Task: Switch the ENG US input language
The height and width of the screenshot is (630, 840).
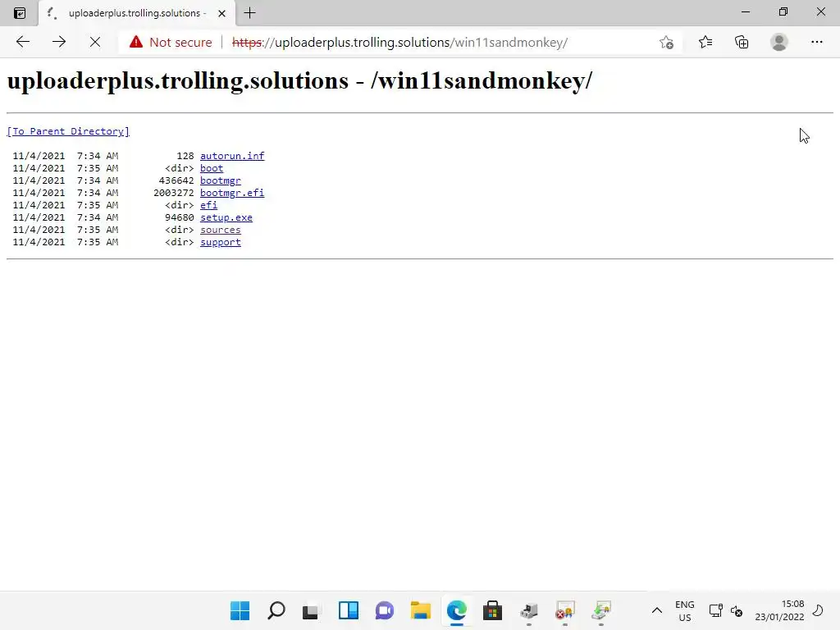Action: pyautogui.click(x=685, y=610)
